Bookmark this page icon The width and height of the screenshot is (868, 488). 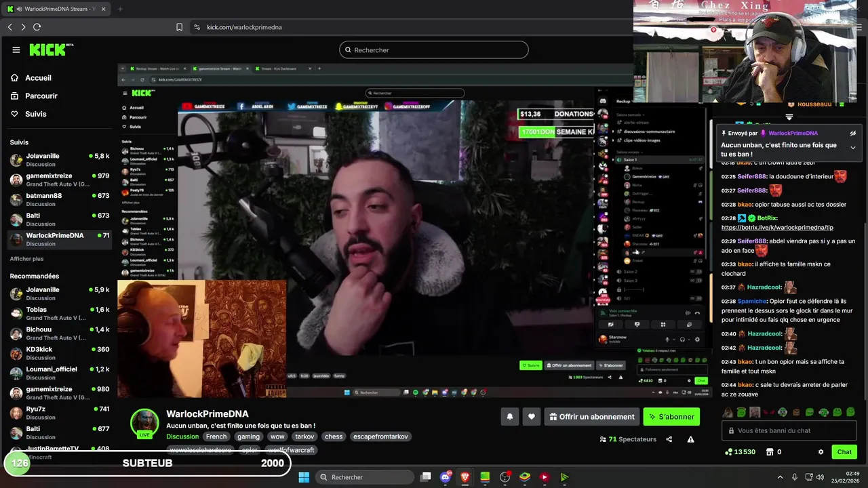tap(179, 27)
